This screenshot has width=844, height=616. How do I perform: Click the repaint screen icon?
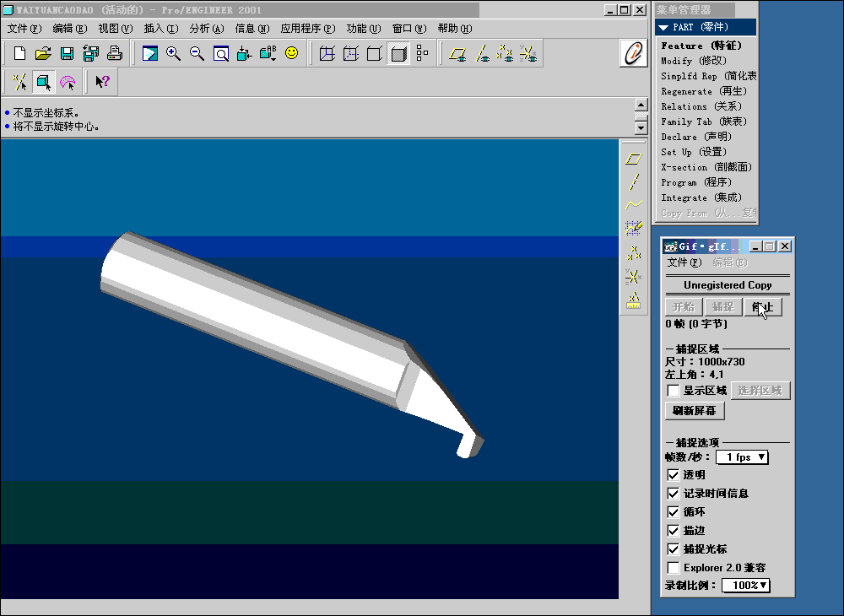point(149,53)
